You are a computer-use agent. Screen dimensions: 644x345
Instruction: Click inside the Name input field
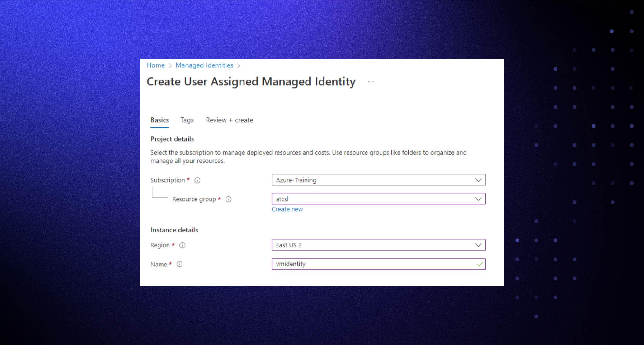point(364,264)
